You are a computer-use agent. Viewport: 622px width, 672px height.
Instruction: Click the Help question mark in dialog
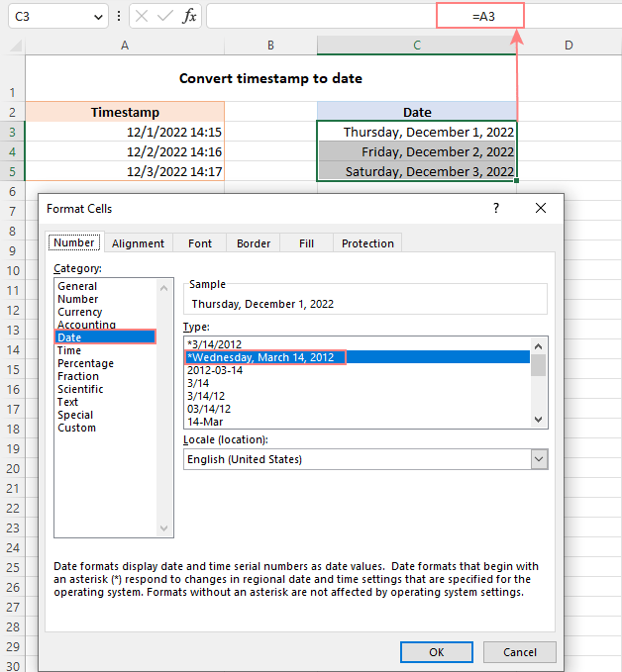(x=496, y=208)
